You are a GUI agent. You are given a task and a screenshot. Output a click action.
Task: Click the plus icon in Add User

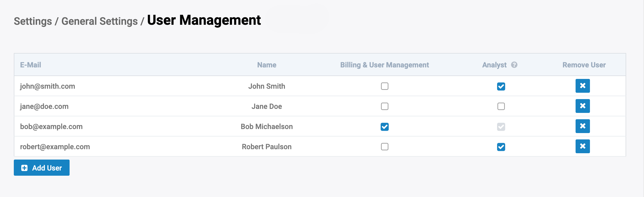click(x=24, y=168)
